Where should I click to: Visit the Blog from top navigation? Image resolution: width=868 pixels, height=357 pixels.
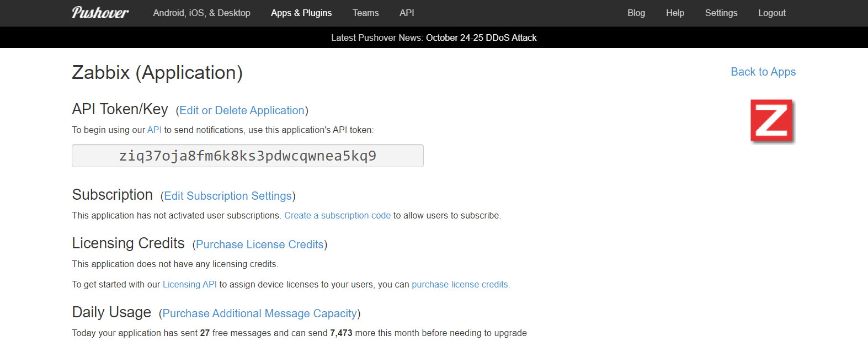636,13
